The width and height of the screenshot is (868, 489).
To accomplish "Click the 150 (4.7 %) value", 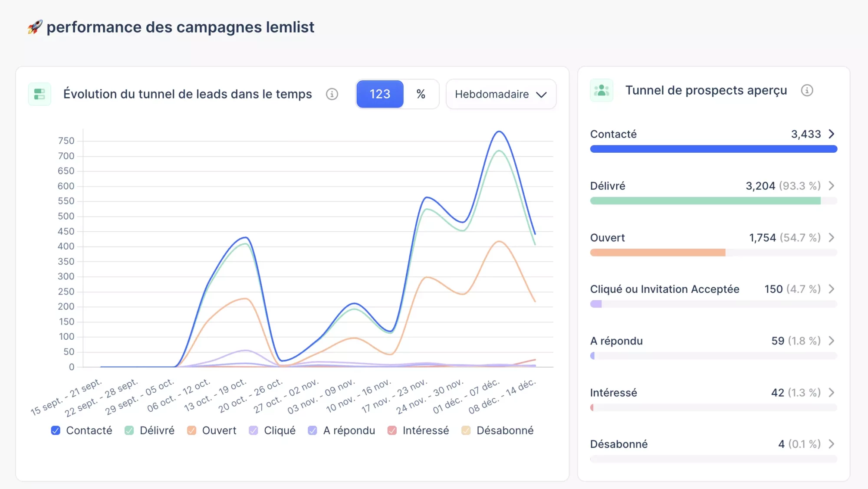I will pos(792,289).
